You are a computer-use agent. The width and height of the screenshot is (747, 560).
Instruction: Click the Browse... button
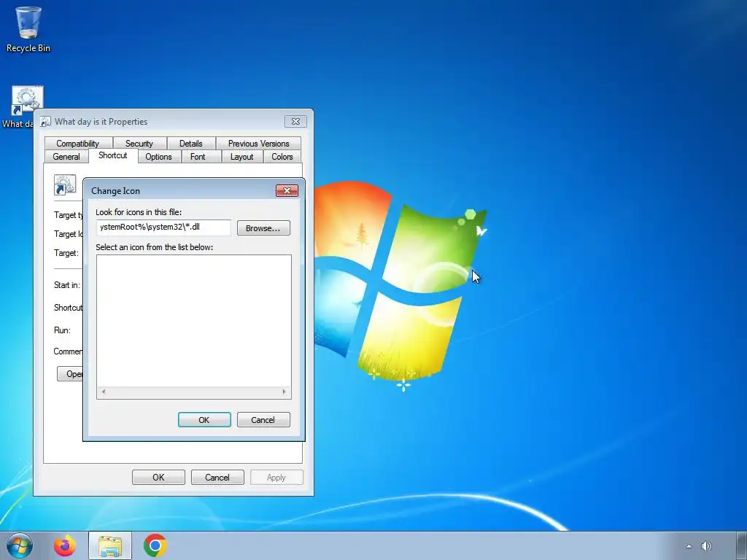[x=263, y=228]
